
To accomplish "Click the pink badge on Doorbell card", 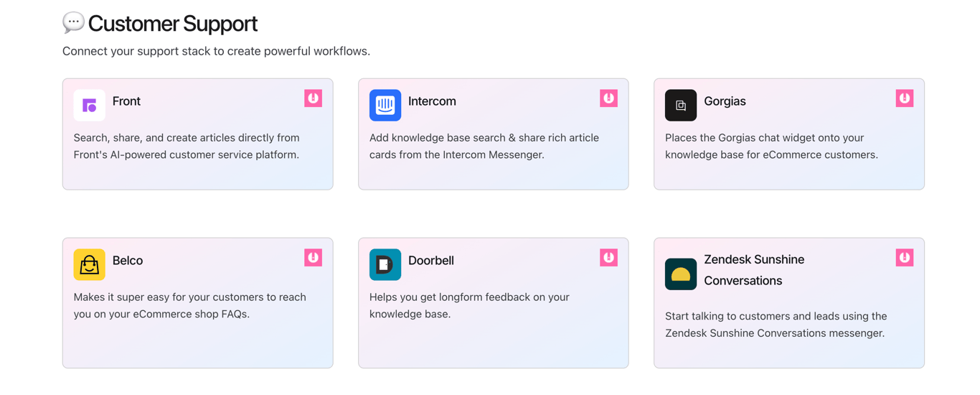I will tap(608, 258).
